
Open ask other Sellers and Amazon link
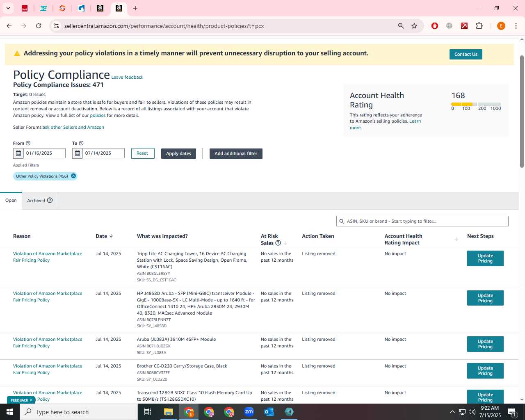tap(73, 127)
